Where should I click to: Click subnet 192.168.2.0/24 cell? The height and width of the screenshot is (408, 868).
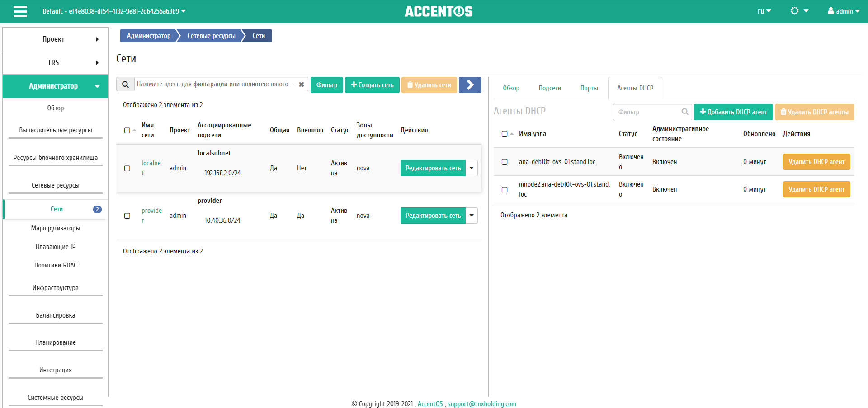click(222, 173)
